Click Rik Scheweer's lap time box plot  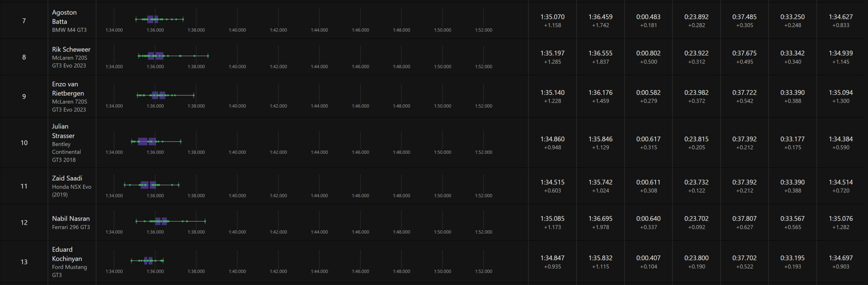[156, 56]
